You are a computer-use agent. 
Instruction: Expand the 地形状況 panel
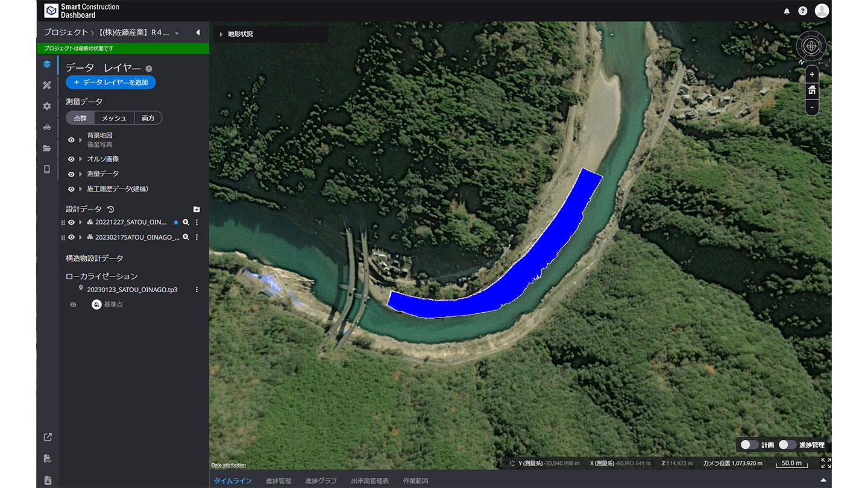click(x=221, y=34)
